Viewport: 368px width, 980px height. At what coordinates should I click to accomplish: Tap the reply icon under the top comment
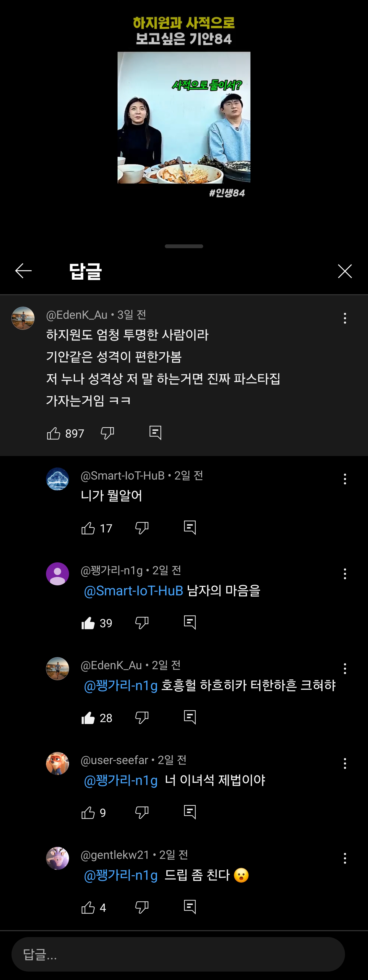click(155, 433)
